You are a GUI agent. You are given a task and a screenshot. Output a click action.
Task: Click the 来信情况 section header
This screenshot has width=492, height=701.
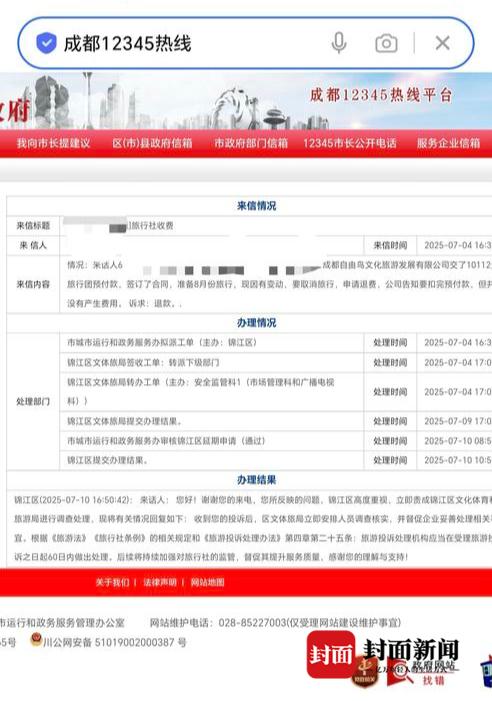(257, 206)
